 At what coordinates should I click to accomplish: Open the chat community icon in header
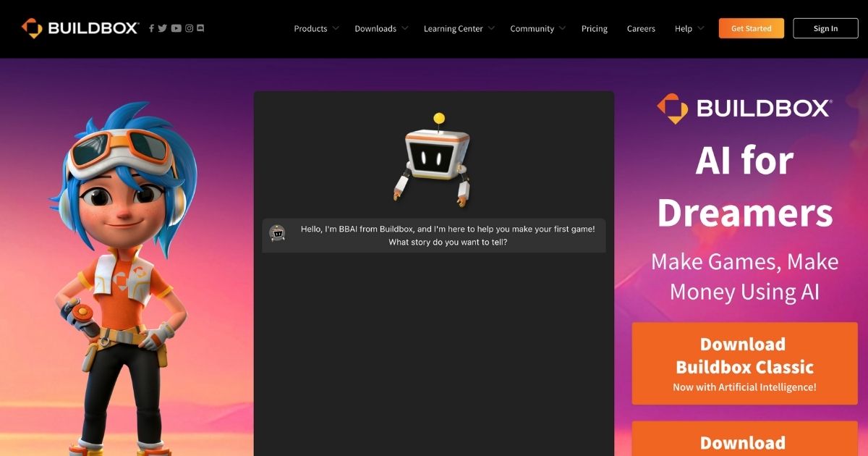coord(200,28)
